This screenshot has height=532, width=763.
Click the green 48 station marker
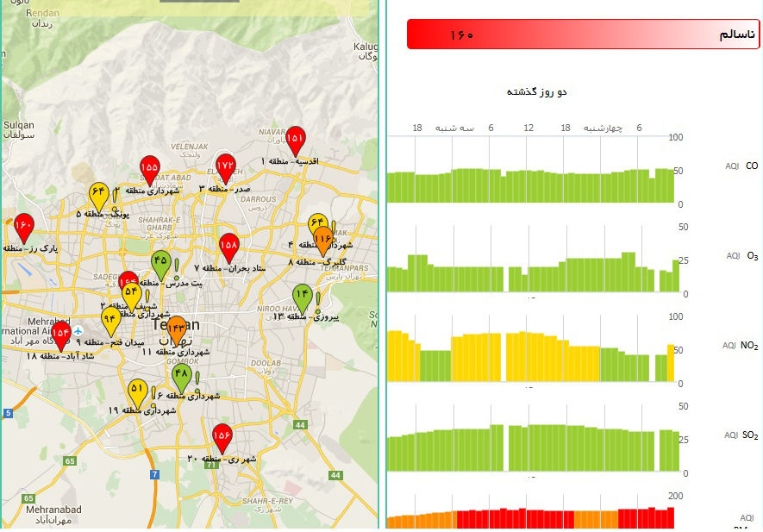181,375
